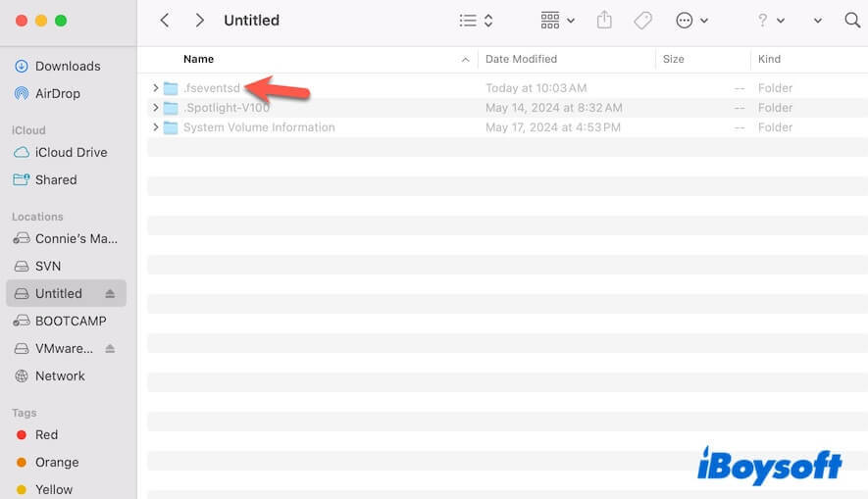The width and height of the screenshot is (868, 499).
Task: Open the question mark help dropdown
Action: tap(771, 21)
